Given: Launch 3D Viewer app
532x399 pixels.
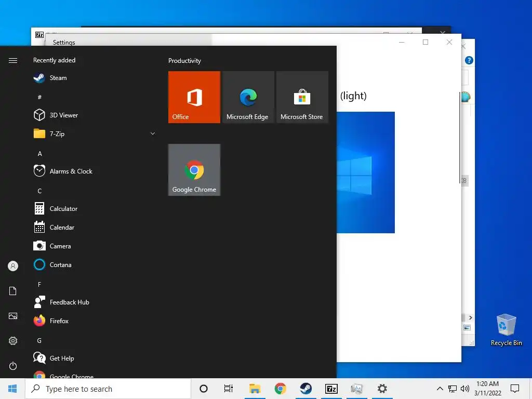Looking at the screenshot, I should tap(95, 115).
